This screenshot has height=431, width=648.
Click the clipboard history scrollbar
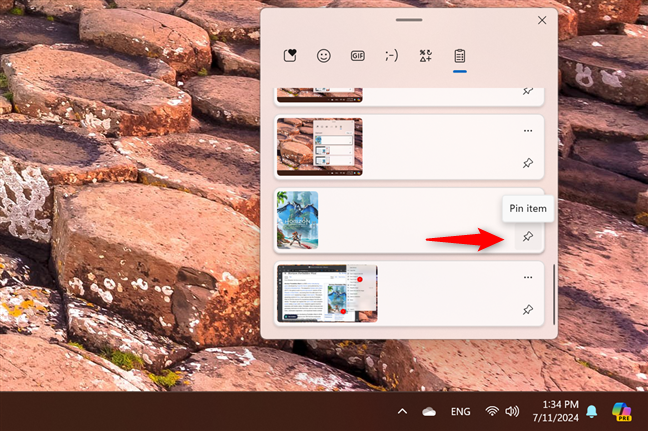tap(554, 294)
